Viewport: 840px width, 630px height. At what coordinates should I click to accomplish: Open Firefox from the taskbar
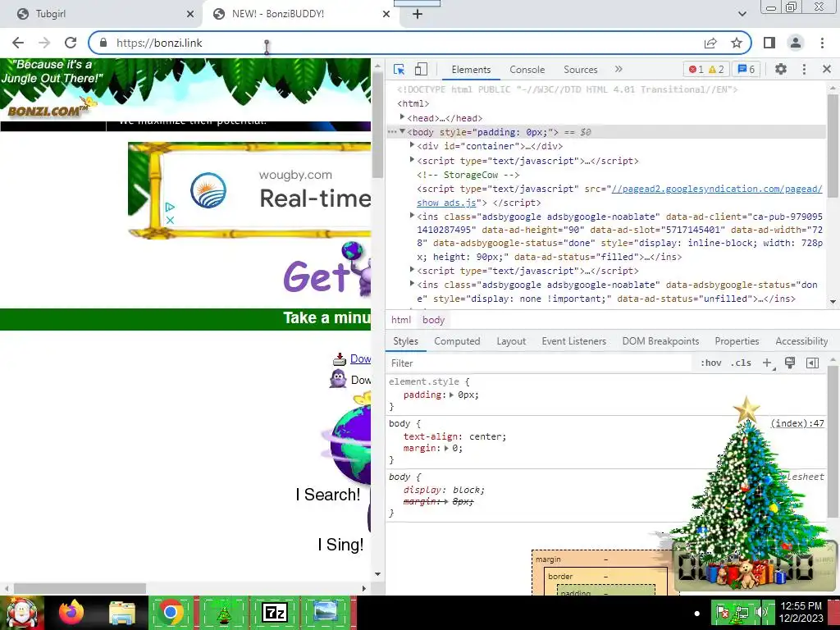tap(71, 612)
